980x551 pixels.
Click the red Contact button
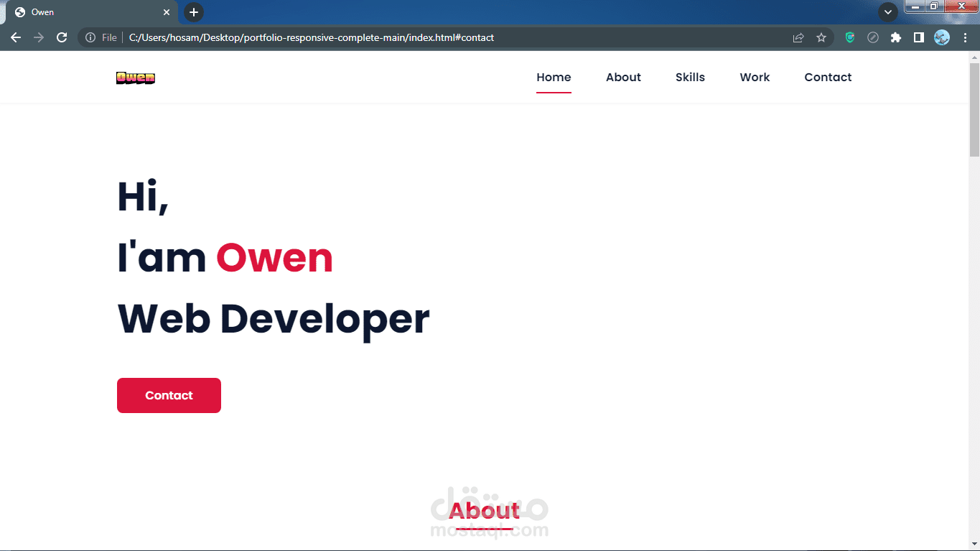tap(169, 396)
